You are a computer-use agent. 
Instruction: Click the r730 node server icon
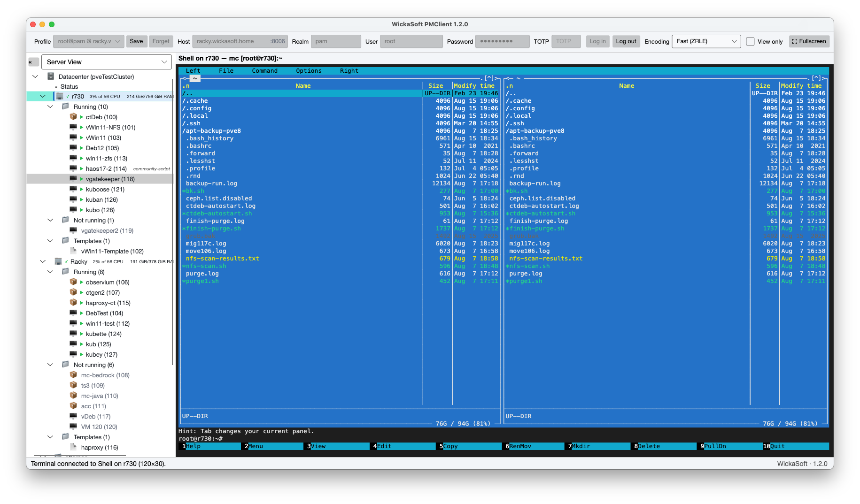coord(59,96)
